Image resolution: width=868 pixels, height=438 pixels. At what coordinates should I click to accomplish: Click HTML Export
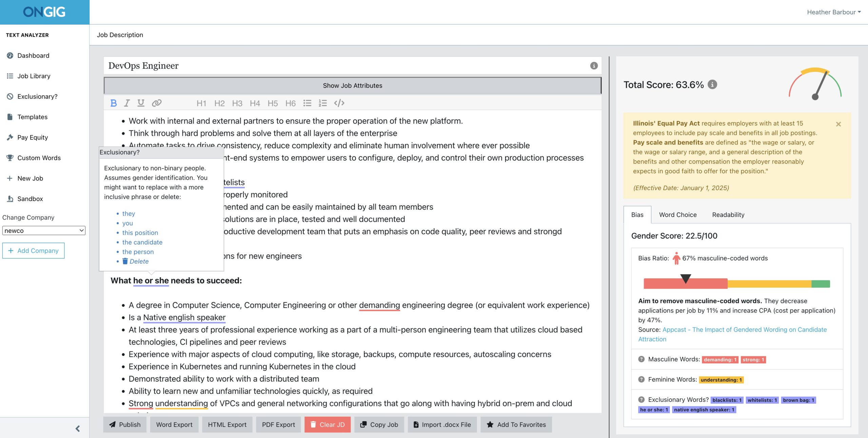[x=227, y=424]
